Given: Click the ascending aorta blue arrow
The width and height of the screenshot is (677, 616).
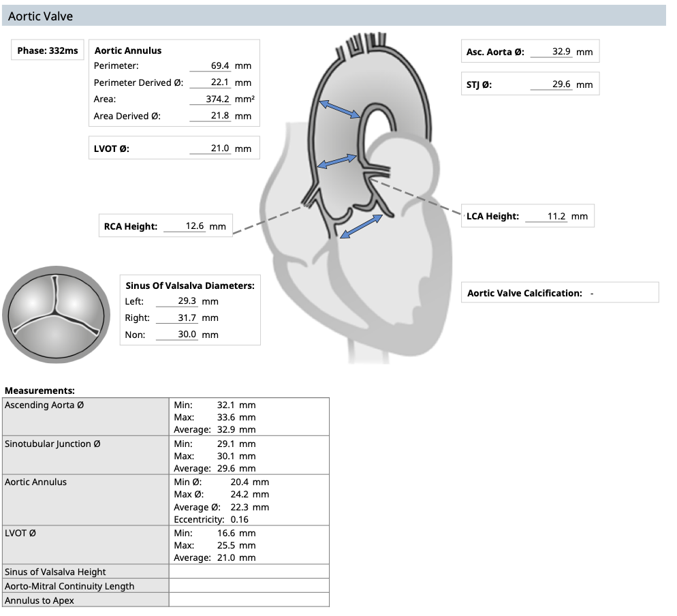Looking at the screenshot, I should [340, 108].
